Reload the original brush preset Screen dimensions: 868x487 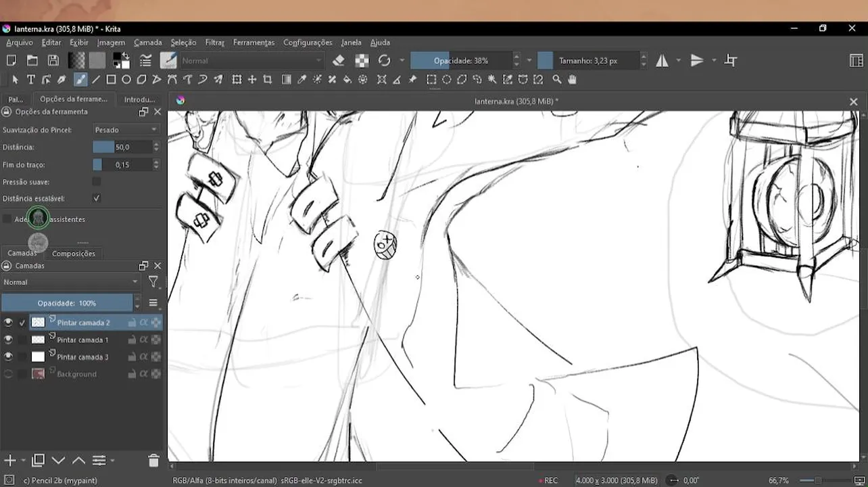(x=384, y=60)
